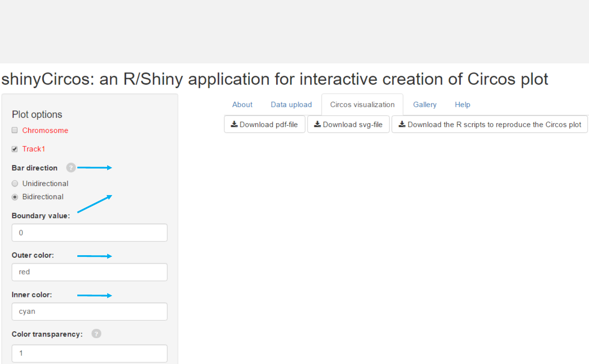Click the Plot options heading
The width and height of the screenshot is (589, 364).
[37, 115]
